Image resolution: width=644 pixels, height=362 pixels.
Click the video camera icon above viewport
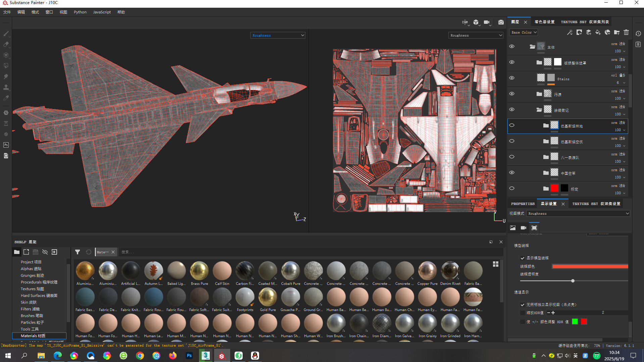click(x=487, y=22)
